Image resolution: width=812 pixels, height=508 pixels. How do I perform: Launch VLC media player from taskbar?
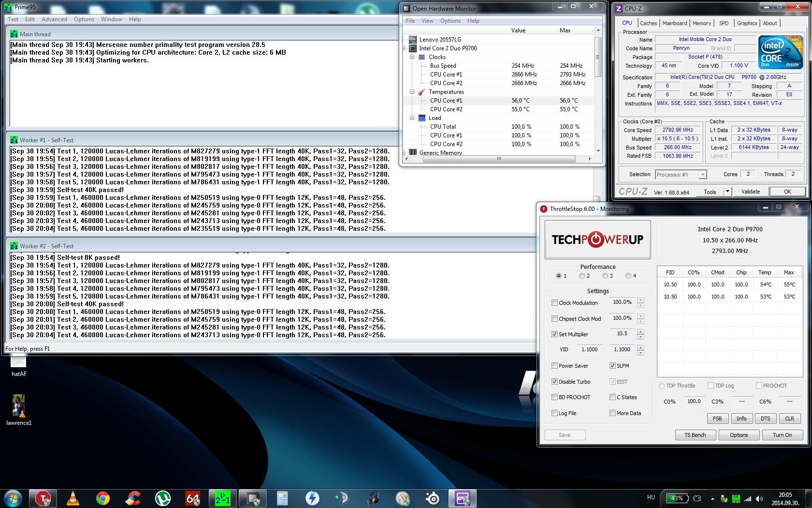pyautogui.click(x=73, y=498)
